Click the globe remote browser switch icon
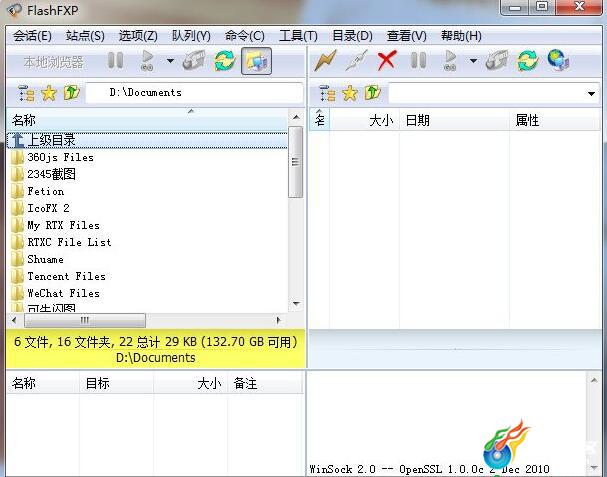 click(558, 60)
